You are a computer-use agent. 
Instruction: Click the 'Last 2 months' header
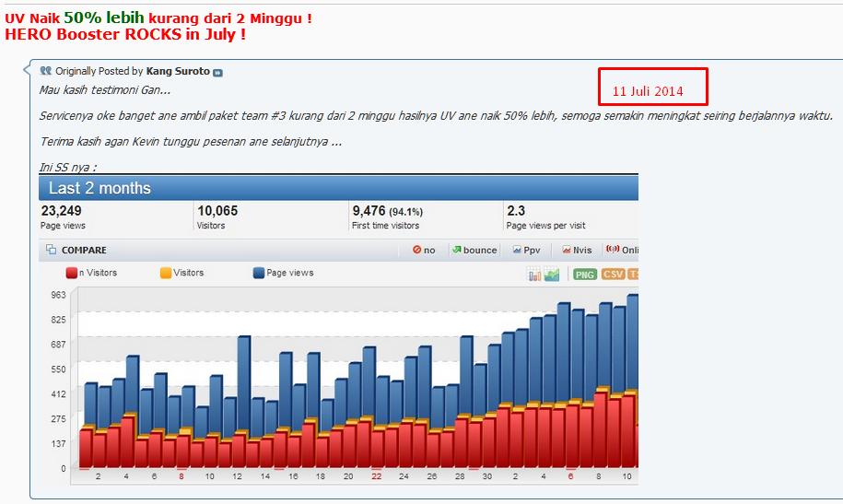(x=100, y=188)
